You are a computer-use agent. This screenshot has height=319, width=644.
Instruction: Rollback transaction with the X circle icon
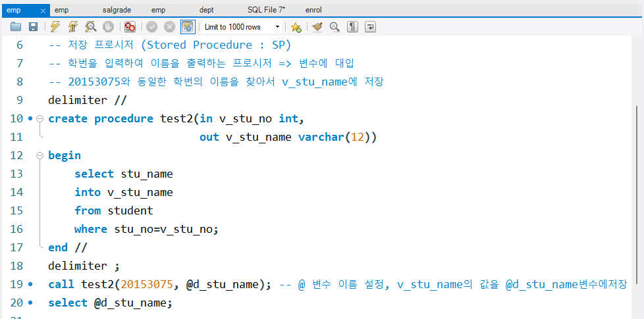coord(170,27)
